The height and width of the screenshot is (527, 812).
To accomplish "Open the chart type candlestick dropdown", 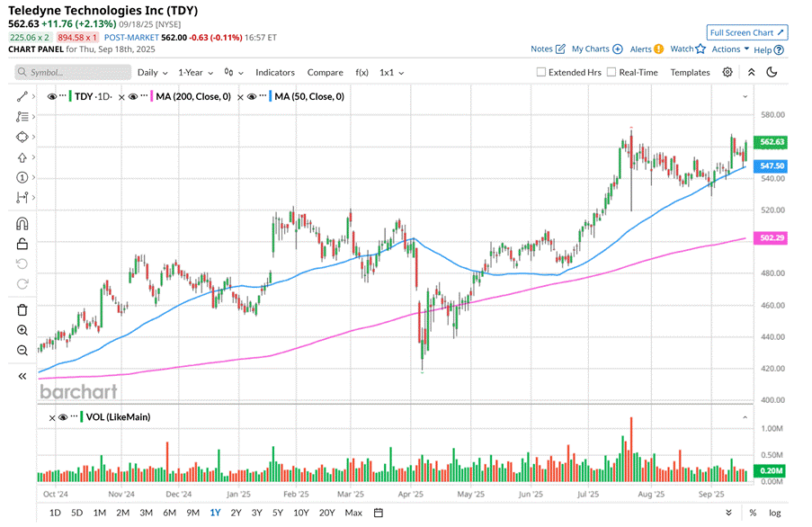I will coord(234,73).
